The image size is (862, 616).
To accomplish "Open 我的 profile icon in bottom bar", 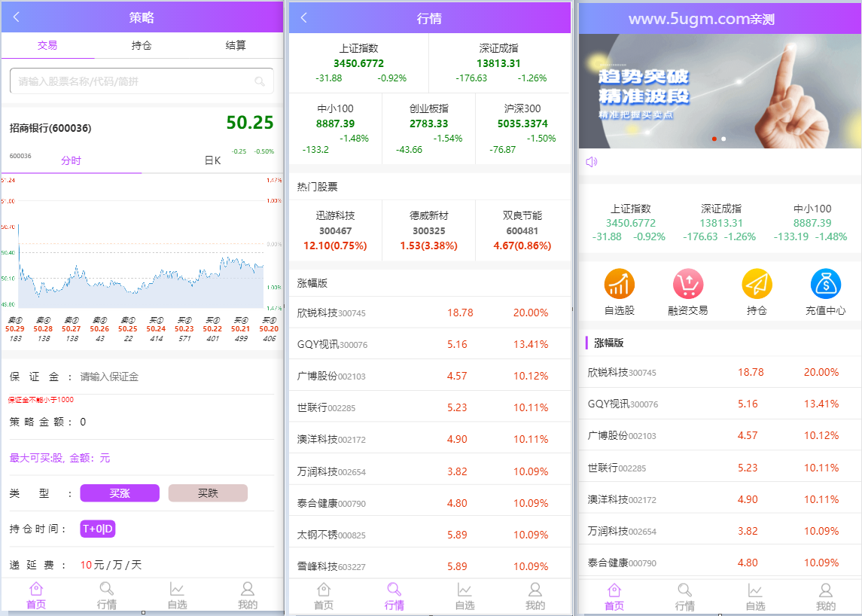I will pyautogui.click(x=825, y=595).
